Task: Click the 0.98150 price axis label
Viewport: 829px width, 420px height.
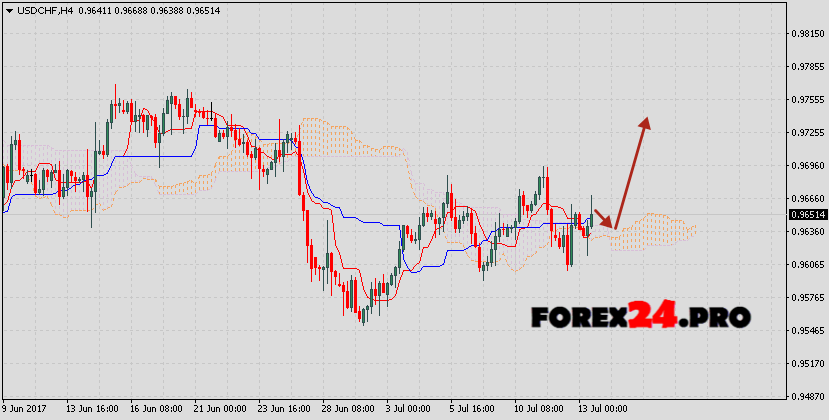Action: click(807, 34)
